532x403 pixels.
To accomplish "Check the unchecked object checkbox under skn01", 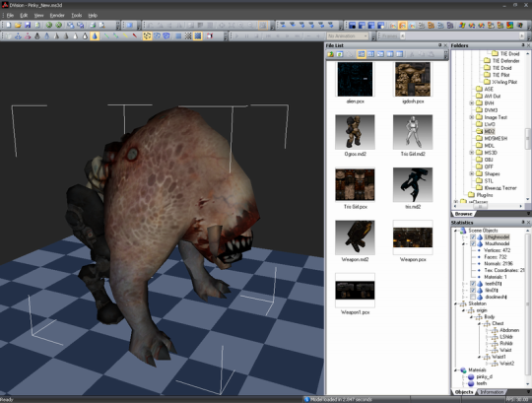I will [473, 297].
